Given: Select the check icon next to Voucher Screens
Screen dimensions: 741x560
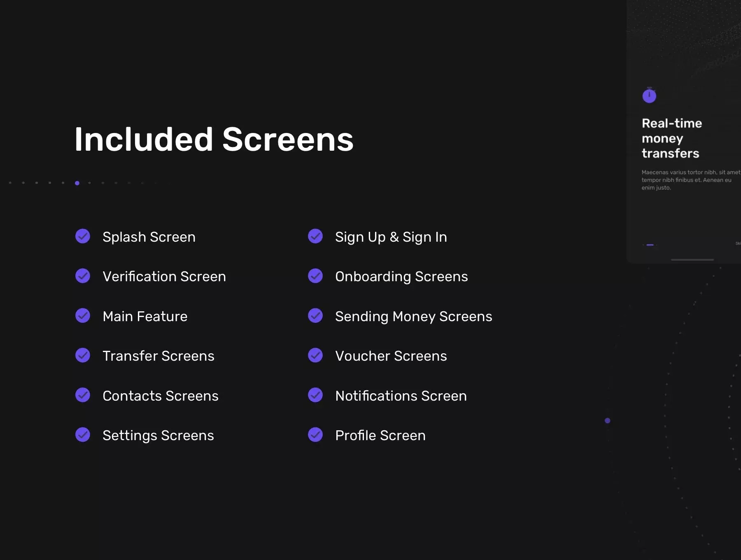Looking at the screenshot, I should point(315,355).
